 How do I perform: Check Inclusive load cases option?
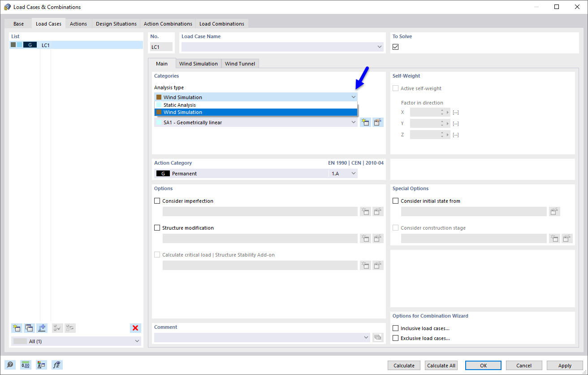(395, 328)
